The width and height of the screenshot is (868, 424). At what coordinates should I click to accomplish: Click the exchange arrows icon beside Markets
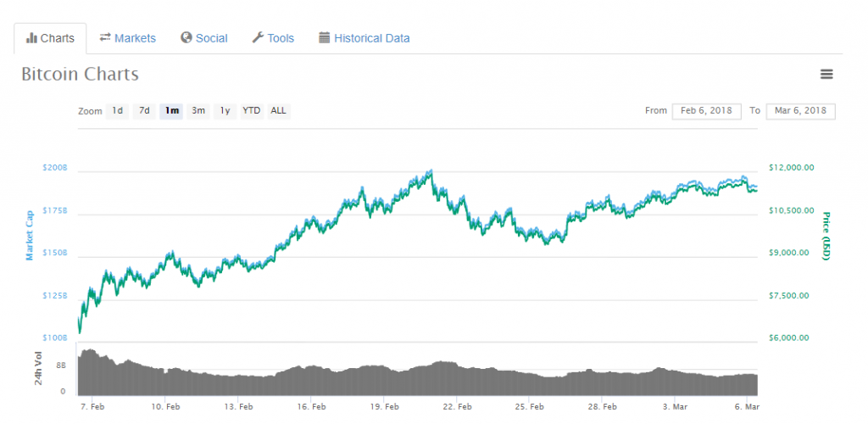104,37
